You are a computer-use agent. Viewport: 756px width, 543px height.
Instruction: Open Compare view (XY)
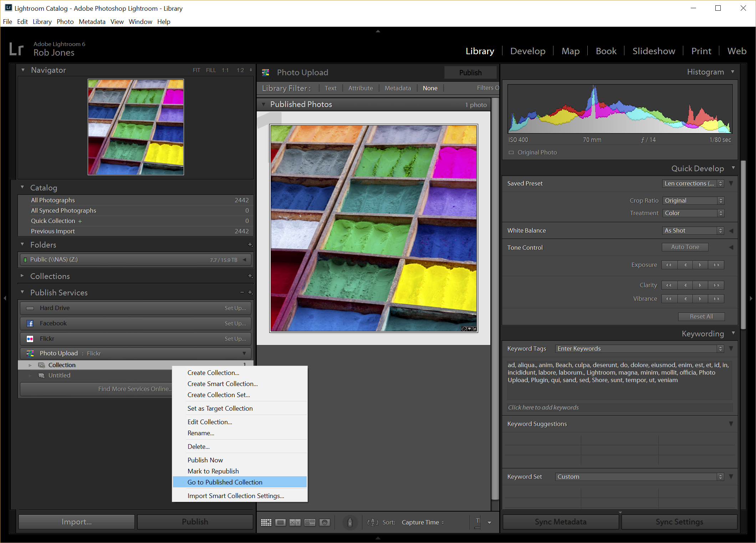point(295,522)
